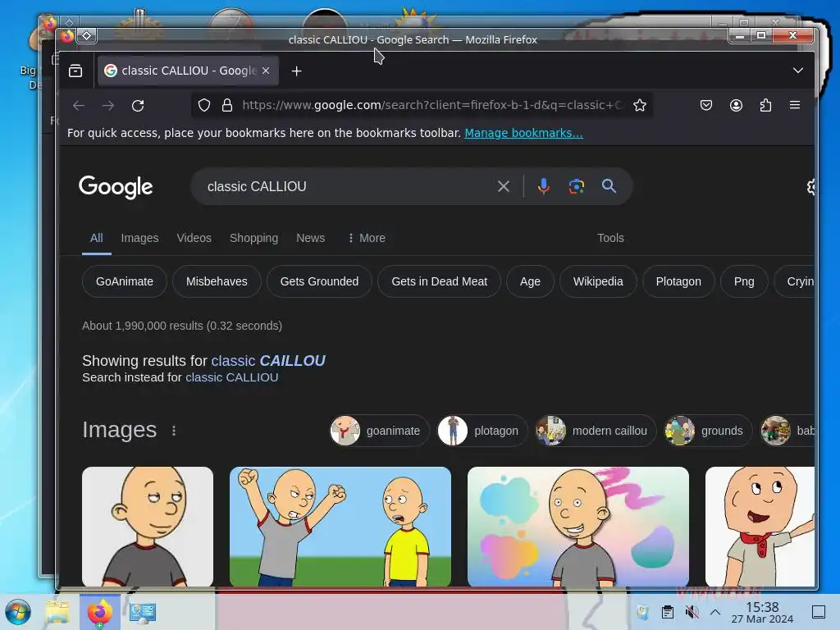Open first Caillou smirking image thumbnail
Screen dimensions: 840x630
(x=148, y=526)
